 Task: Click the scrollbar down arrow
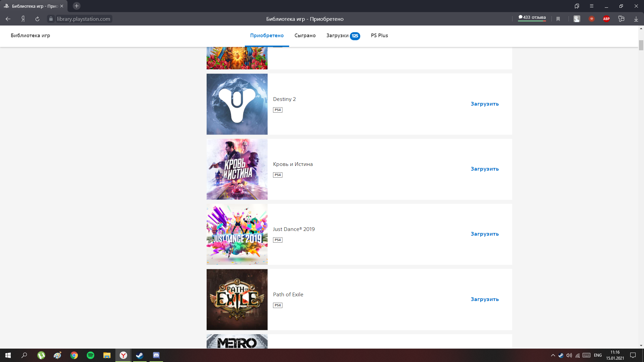click(x=641, y=346)
